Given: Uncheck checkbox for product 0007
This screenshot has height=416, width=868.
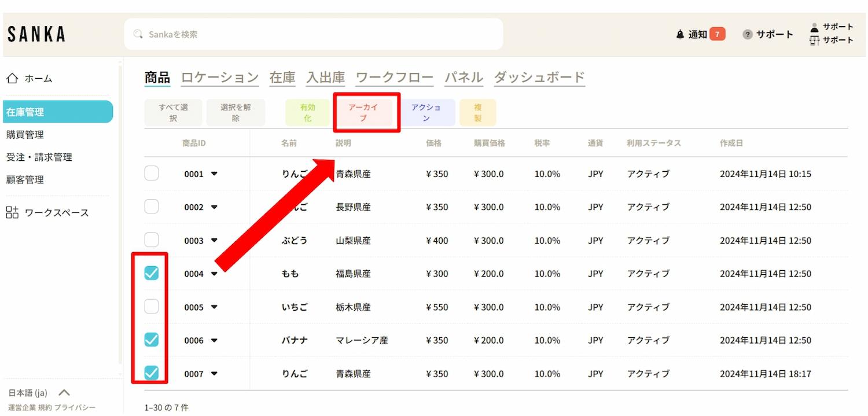Looking at the screenshot, I should point(152,373).
